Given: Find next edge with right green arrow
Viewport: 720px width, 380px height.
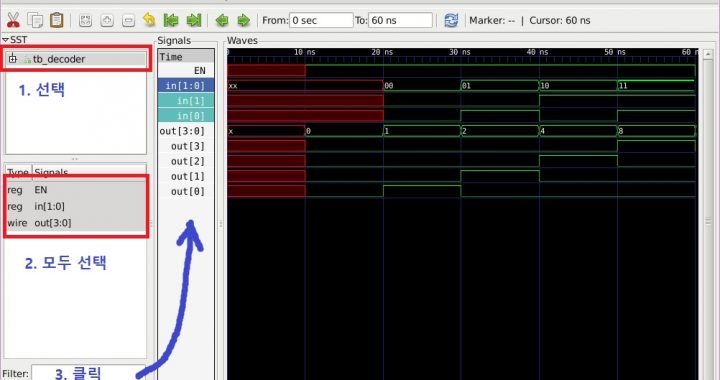Looking at the screenshot, I should (x=243, y=20).
